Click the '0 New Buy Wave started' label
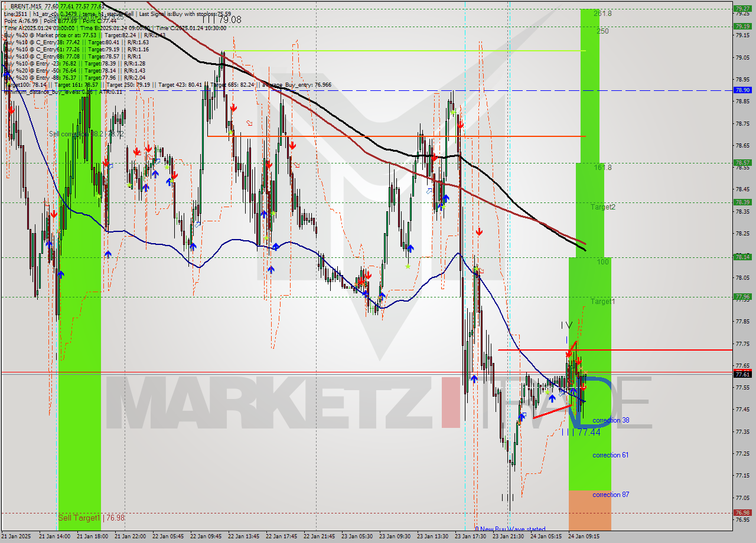756x543 pixels. [510, 529]
